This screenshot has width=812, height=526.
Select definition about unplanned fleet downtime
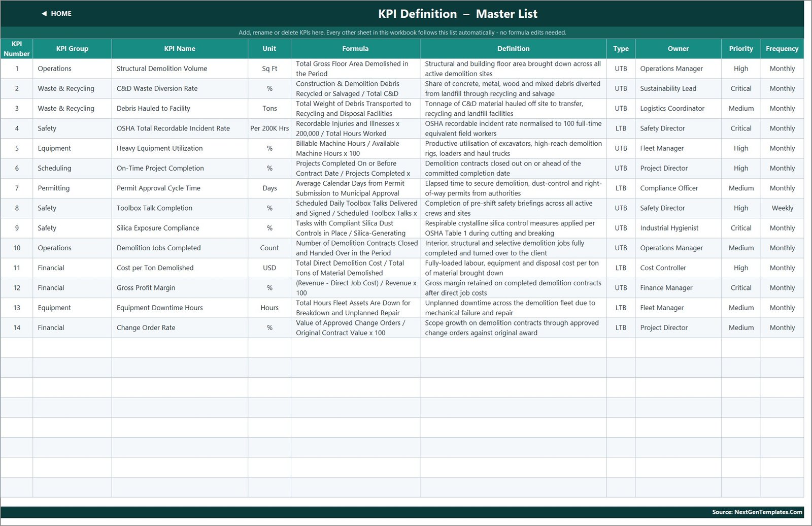[513, 308]
